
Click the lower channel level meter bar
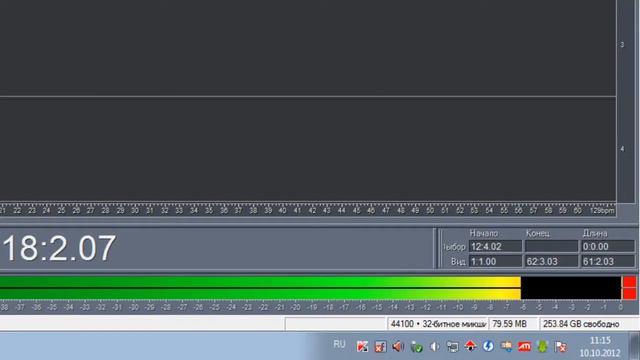click(x=310, y=294)
